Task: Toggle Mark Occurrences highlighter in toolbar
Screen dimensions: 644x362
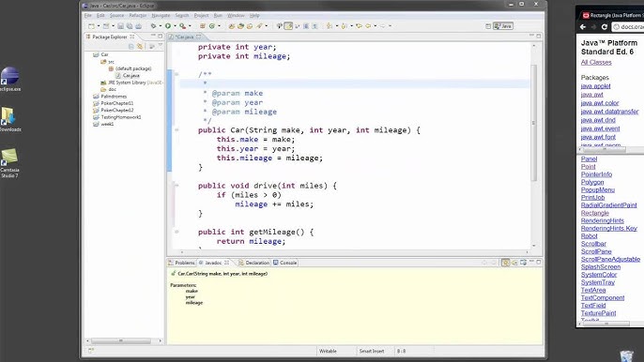Action: [x=288, y=26]
